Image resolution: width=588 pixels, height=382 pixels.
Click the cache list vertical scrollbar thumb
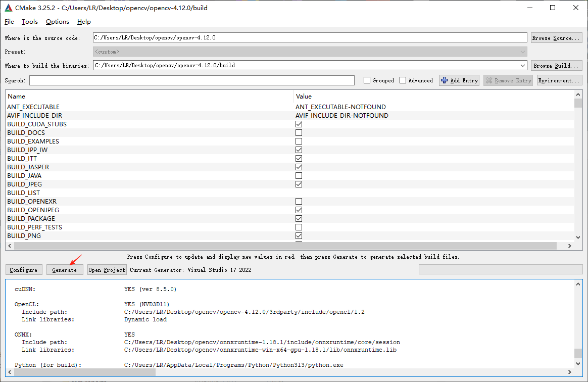(x=578, y=103)
